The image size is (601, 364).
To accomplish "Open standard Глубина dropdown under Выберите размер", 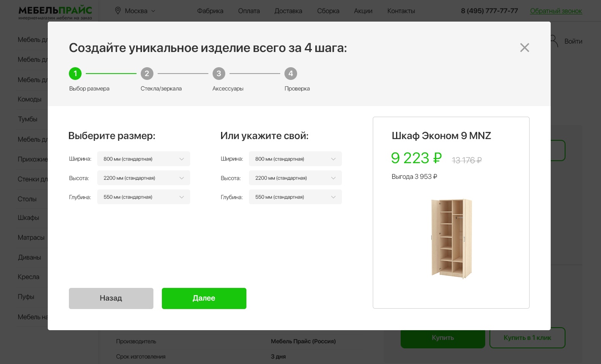I will 144,197.
